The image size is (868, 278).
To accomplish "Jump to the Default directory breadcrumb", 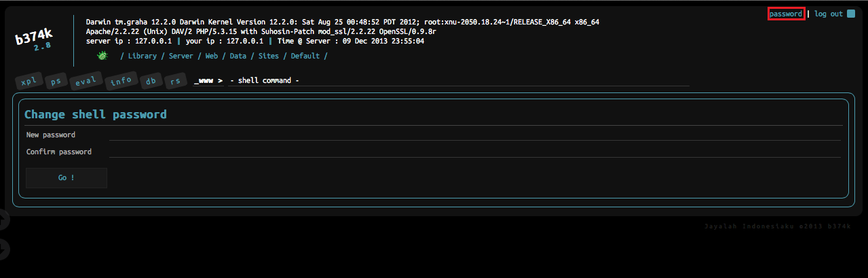I will pyautogui.click(x=305, y=56).
